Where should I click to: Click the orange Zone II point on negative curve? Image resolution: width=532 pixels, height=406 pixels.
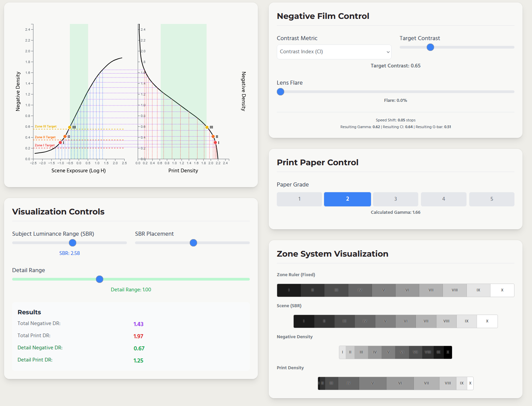65,137
